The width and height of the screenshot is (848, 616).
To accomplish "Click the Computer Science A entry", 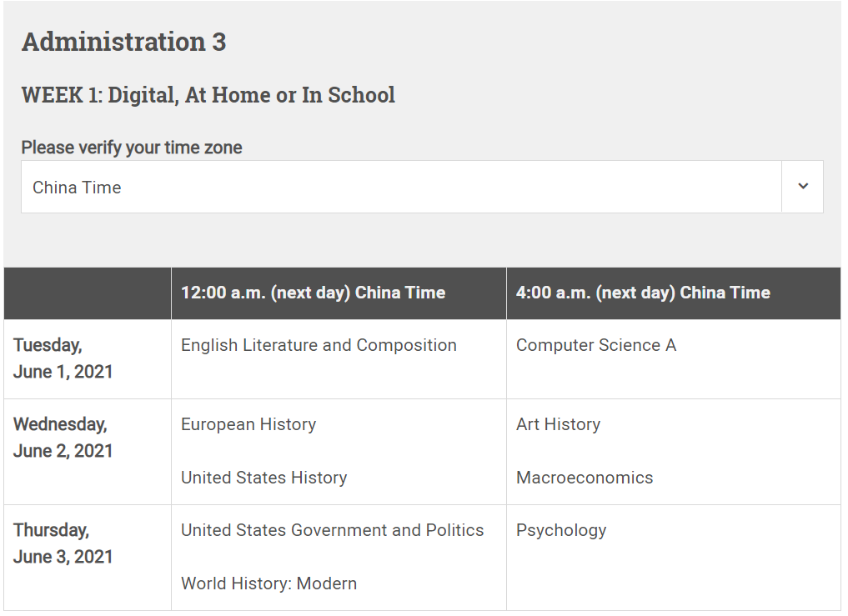I will pyautogui.click(x=596, y=345).
